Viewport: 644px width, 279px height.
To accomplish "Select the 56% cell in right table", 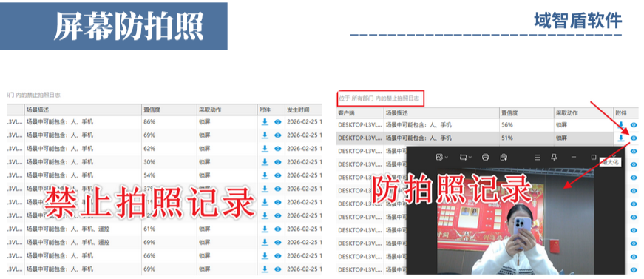I will (x=526, y=125).
